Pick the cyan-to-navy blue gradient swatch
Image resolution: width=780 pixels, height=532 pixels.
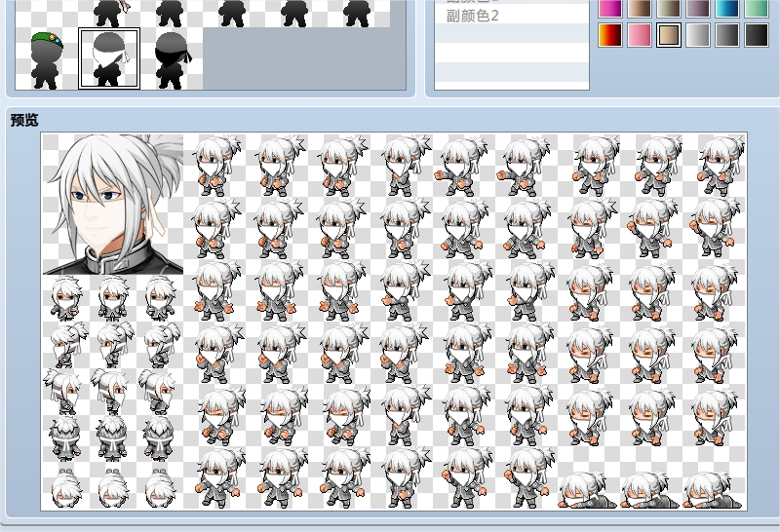(727, 8)
